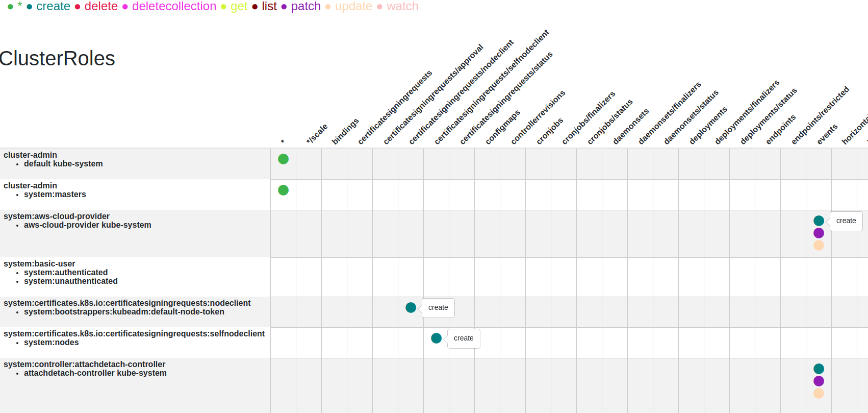Click the create tooltip in aws-cloud-provider row
868x413 pixels.
[846, 221]
